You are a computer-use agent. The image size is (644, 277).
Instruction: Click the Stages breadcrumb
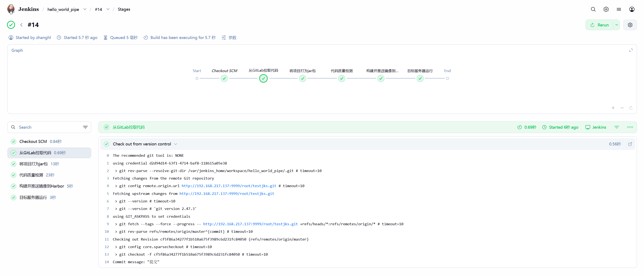point(124,9)
